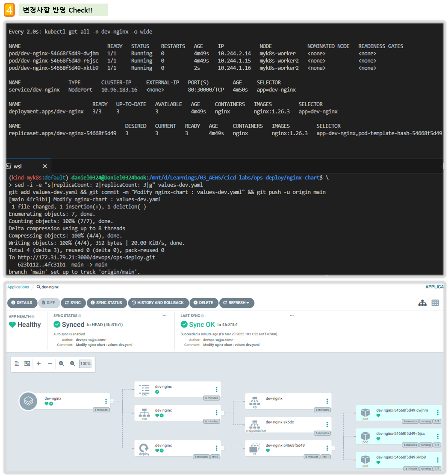Toggle compact nodes filter icon in graph toolbar

17,364
